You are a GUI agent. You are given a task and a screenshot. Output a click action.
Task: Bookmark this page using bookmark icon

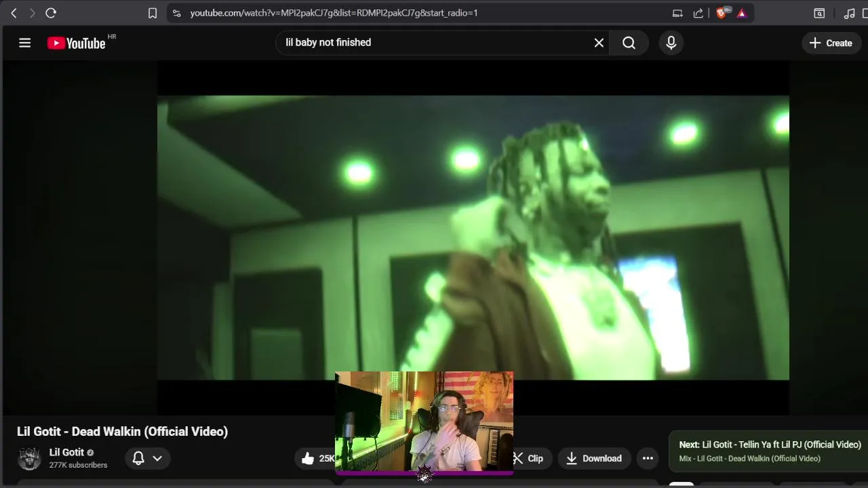[153, 13]
